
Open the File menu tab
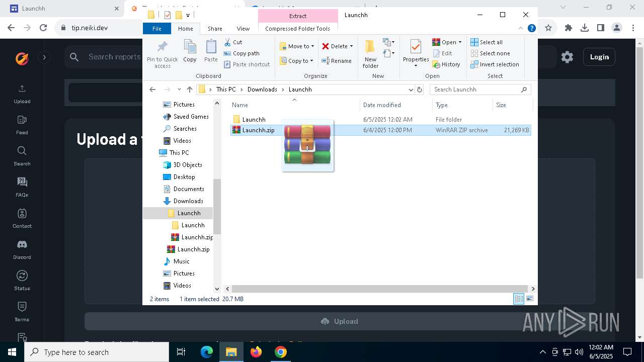click(157, 29)
